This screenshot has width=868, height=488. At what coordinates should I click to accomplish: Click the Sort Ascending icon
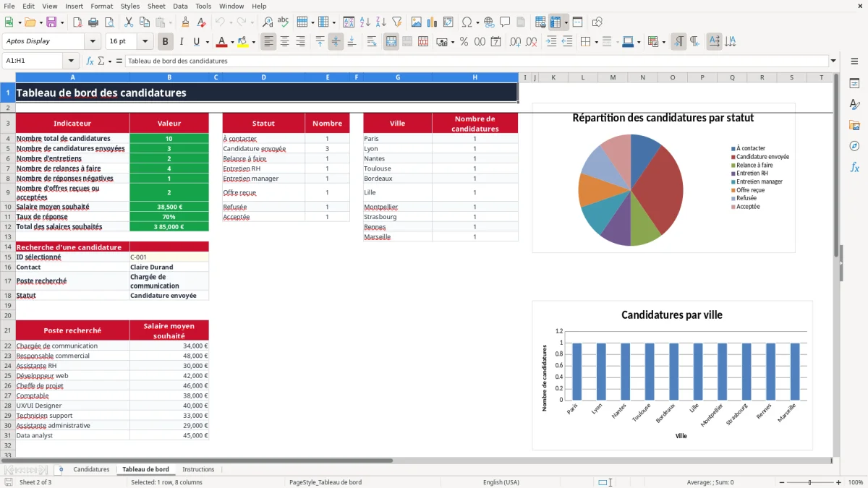(x=365, y=22)
